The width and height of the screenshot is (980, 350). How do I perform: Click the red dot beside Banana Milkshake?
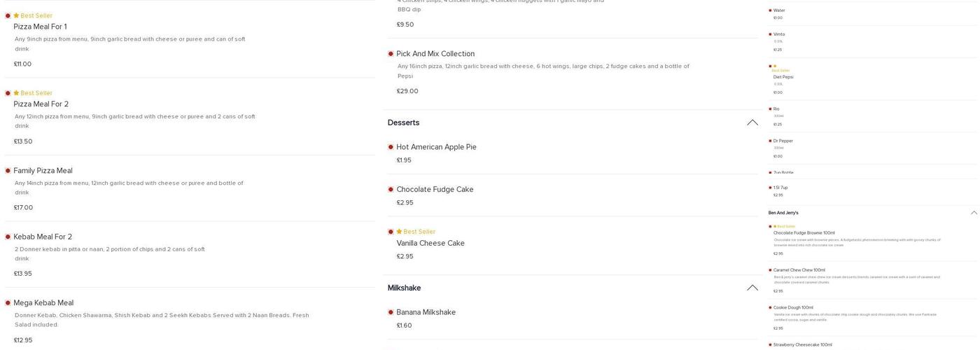click(391, 312)
